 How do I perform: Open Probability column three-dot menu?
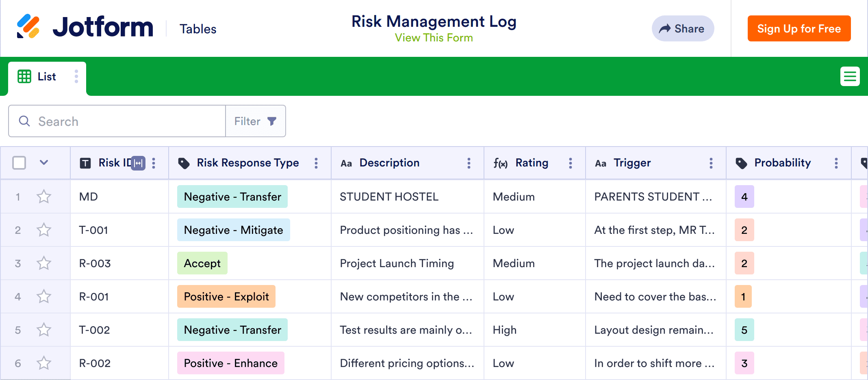pos(836,163)
